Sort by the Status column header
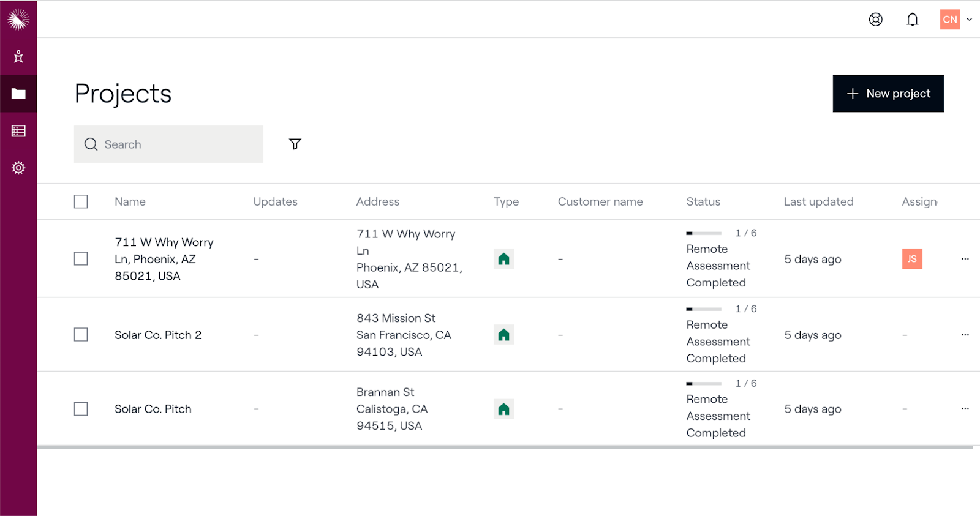 pos(703,201)
